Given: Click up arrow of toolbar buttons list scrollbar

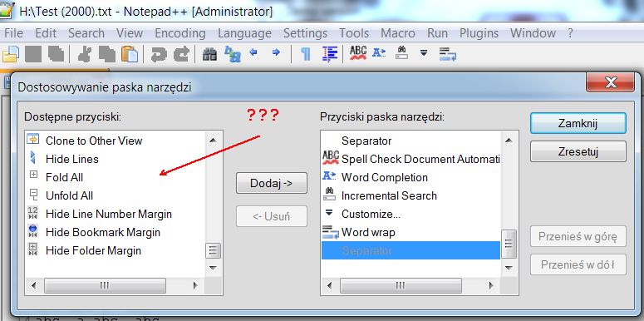Looking at the screenshot, I should pyautogui.click(x=509, y=141).
